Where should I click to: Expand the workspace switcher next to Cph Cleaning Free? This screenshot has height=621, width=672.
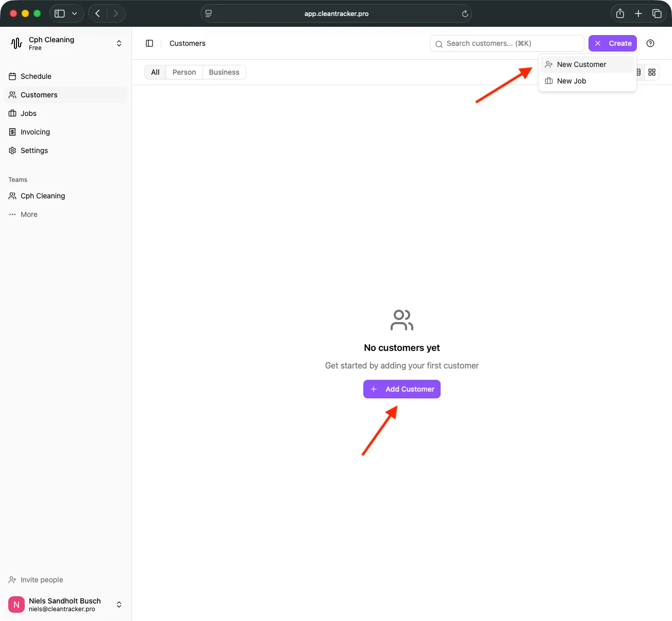[x=119, y=43]
